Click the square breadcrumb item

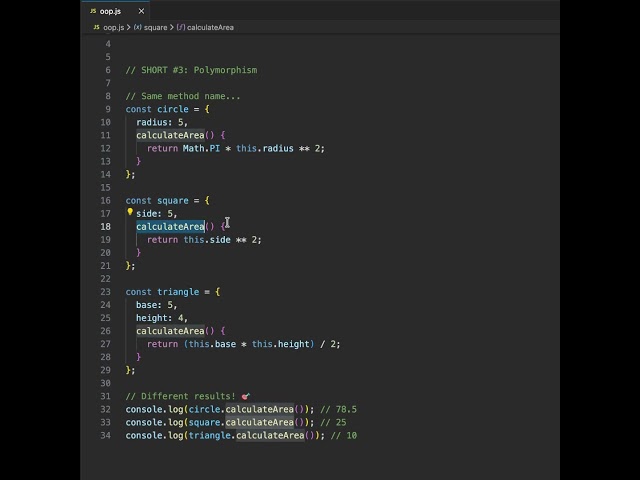(156, 27)
